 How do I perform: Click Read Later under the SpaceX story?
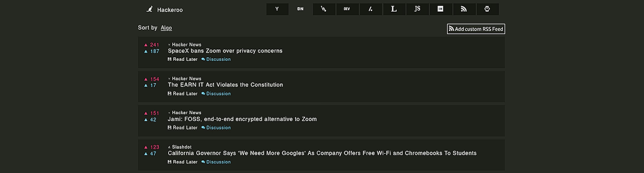183,60
